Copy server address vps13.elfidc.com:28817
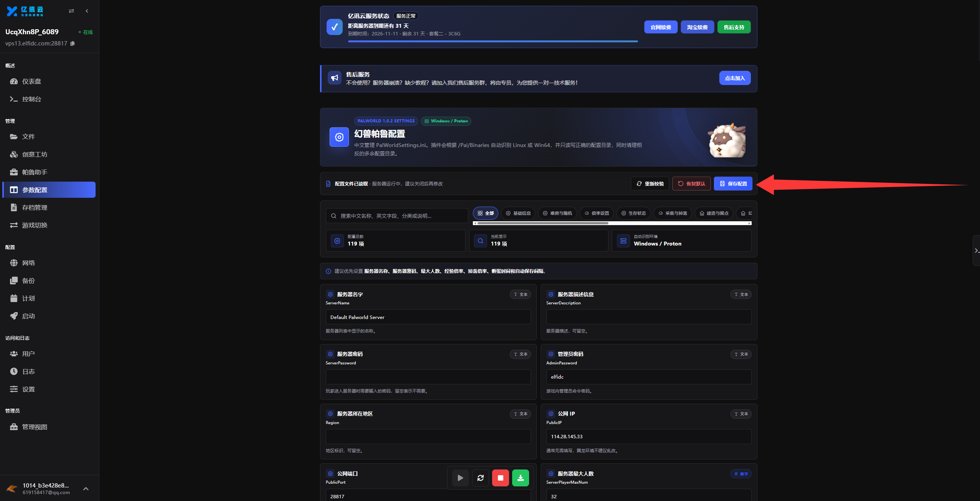This screenshot has height=501, width=980. pyautogui.click(x=72, y=43)
